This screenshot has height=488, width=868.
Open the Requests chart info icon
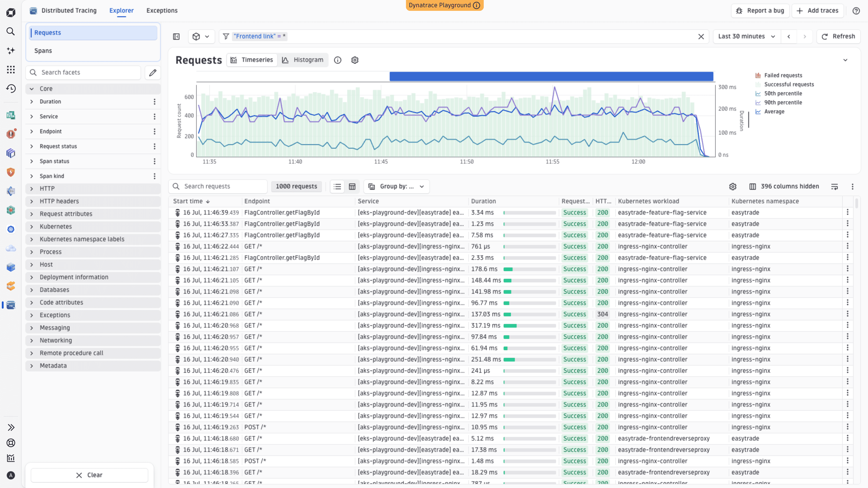pyautogui.click(x=338, y=60)
